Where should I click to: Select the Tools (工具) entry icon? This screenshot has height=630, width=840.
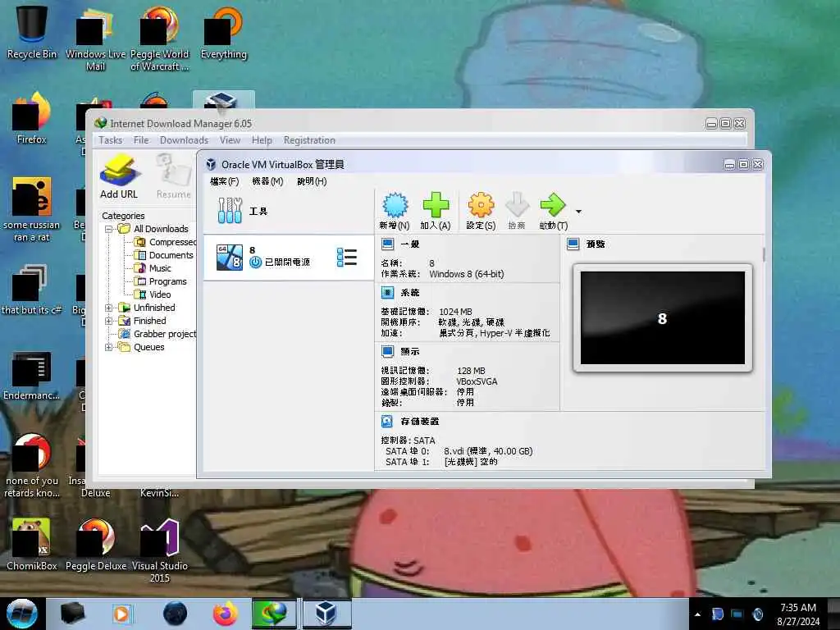[x=230, y=211]
